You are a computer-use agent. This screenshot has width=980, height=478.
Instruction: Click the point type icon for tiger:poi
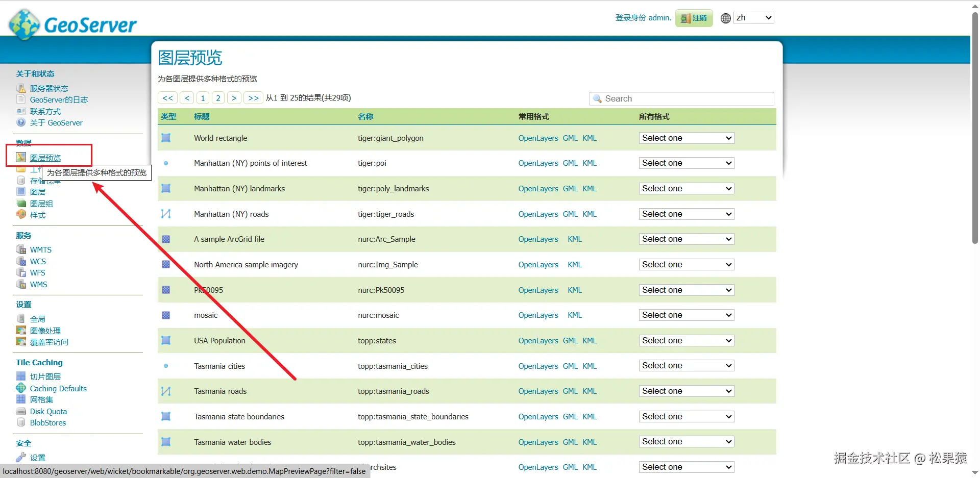click(166, 163)
